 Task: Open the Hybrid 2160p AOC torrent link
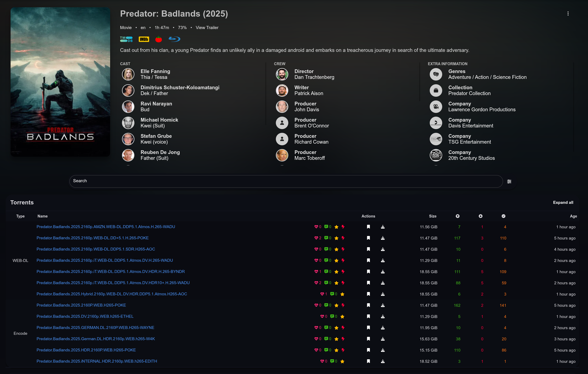(112, 294)
